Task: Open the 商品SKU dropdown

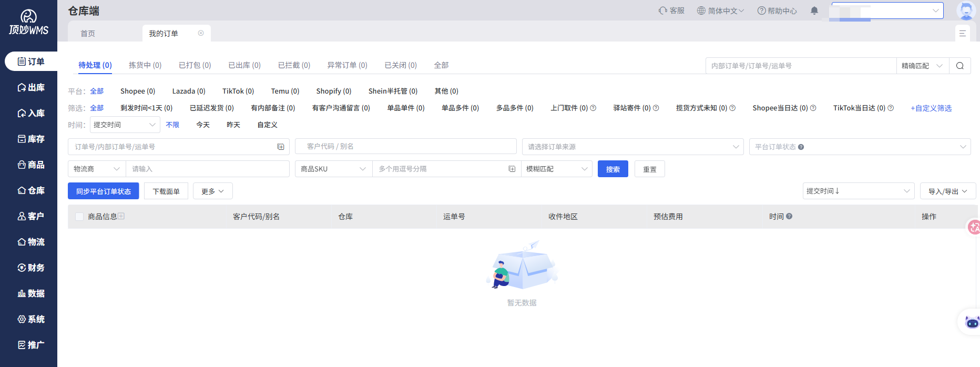Action: (x=333, y=169)
